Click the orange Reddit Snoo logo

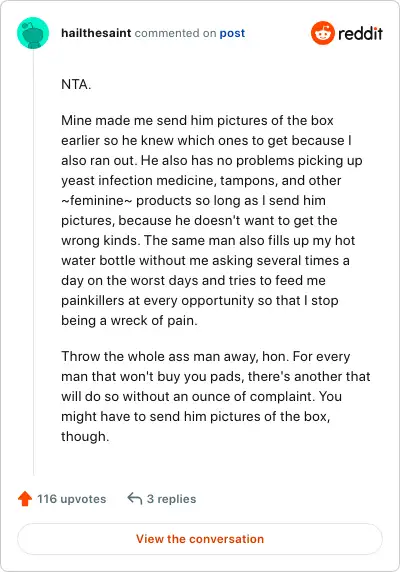tap(322, 33)
